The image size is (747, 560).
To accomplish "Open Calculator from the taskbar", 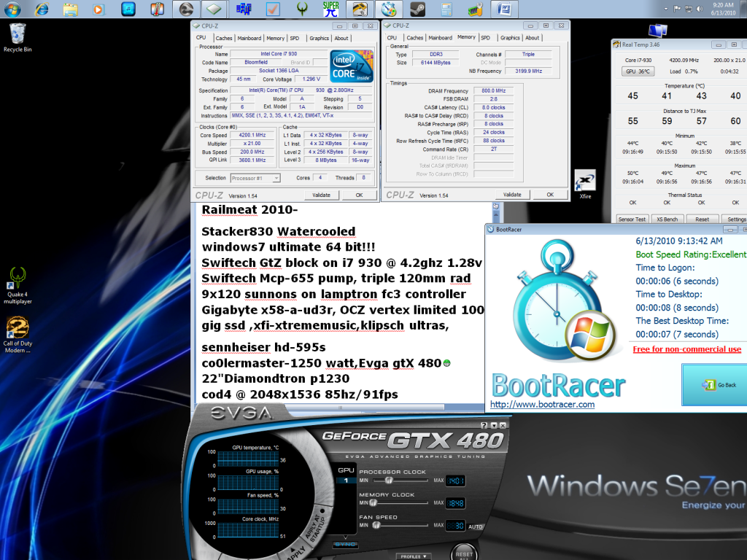I will (x=446, y=9).
